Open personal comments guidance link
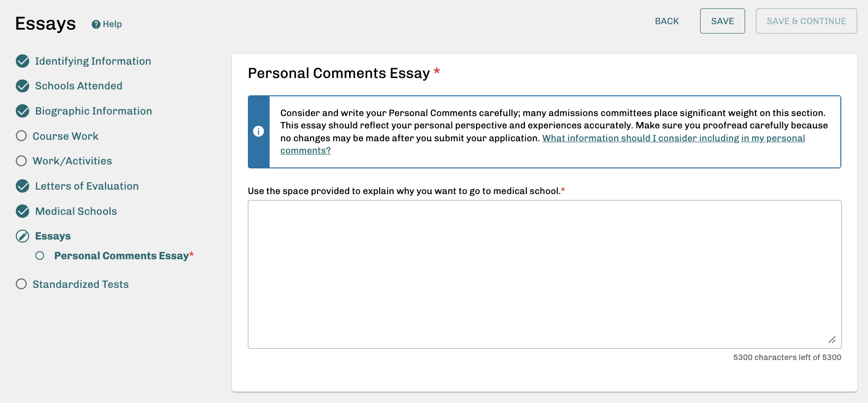This screenshot has height=403, width=868. click(x=673, y=138)
